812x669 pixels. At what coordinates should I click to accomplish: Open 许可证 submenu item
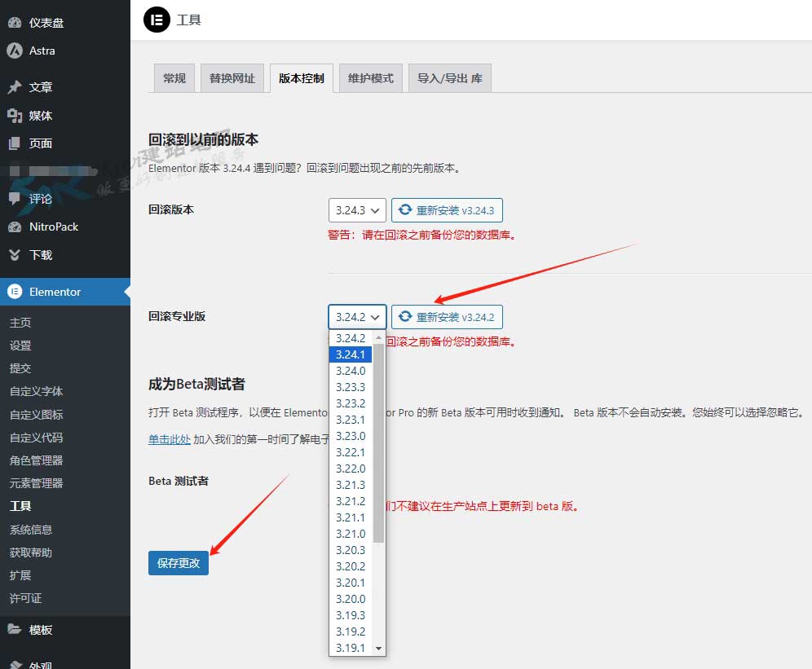[25, 598]
